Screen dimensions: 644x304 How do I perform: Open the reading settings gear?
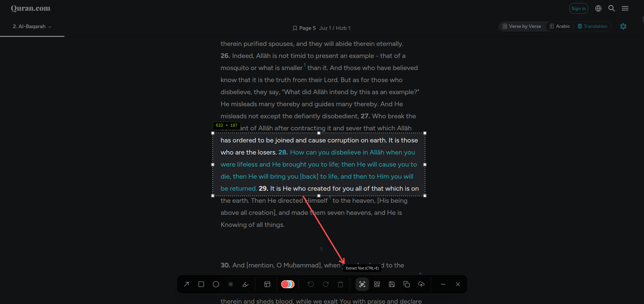tap(623, 26)
